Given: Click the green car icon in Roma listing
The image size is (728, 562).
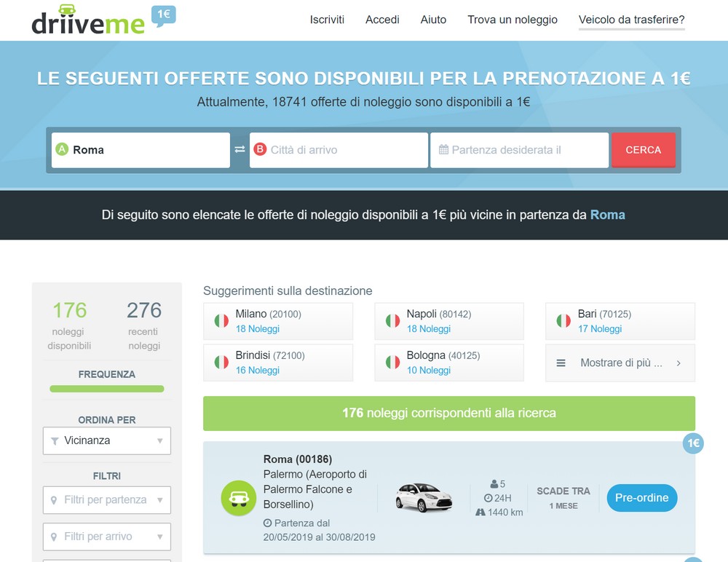Looking at the screenshot, I should [x=239, y=498].
